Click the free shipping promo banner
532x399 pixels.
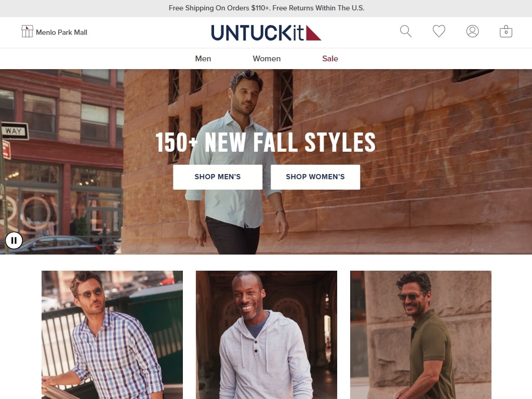coord(266,8)
